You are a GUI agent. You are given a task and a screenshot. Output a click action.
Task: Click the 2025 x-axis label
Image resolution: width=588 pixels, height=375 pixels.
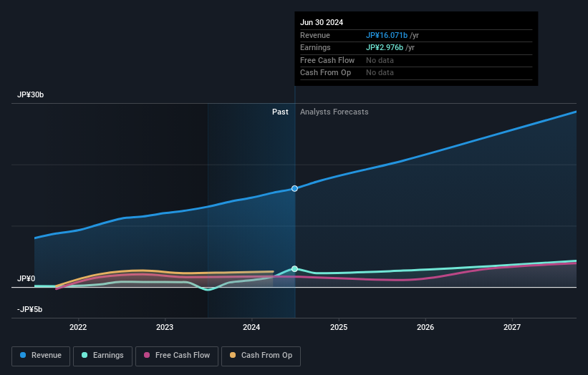click(339, 327)
